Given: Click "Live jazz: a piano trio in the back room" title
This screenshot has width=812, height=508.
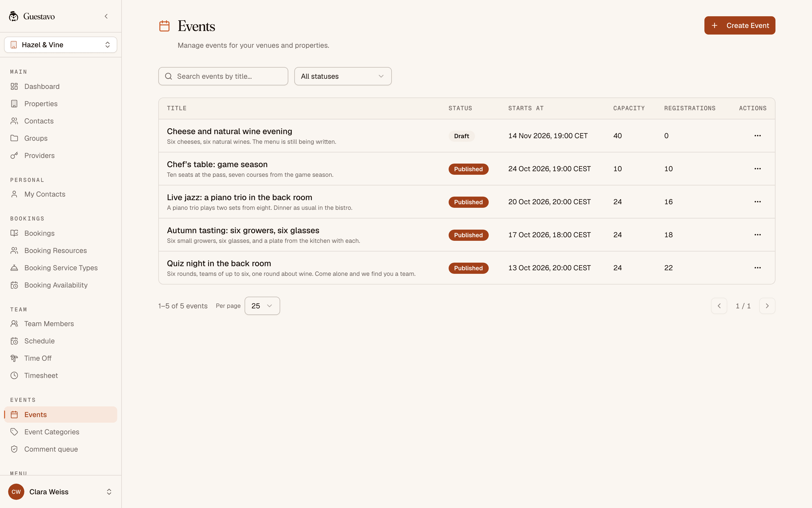Looking at the screenshot, I should click(x=240, y=198).
